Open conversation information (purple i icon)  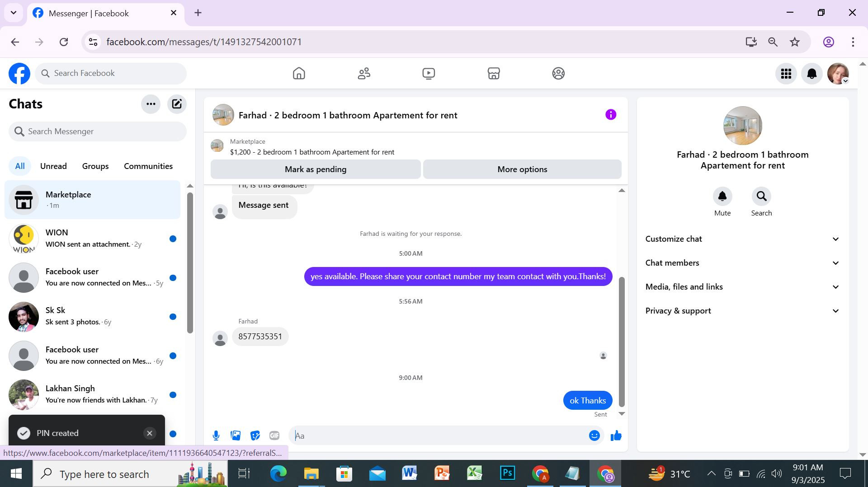(611, 115)
